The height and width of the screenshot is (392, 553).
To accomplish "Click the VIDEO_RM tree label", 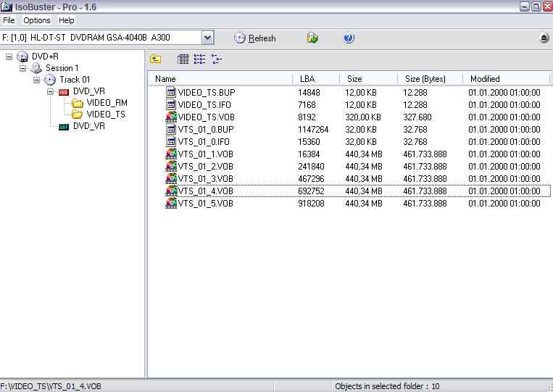I will [x=107, y=103].
